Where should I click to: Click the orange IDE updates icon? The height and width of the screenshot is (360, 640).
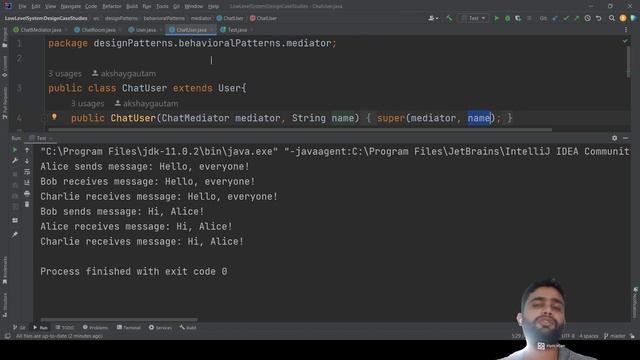(622, 18)
